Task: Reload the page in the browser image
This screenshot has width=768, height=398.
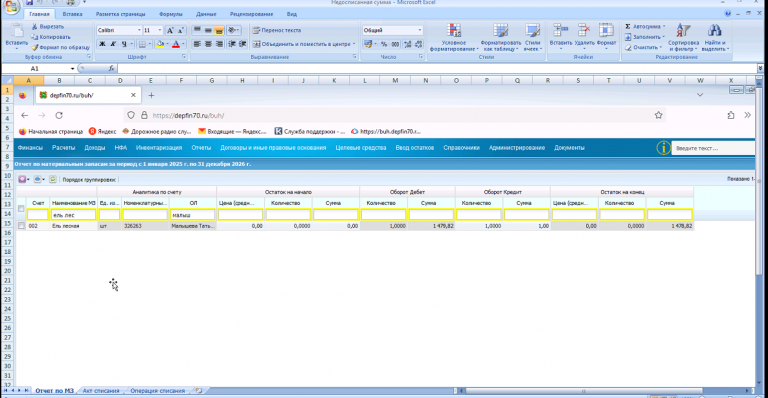Action: [59, 116]
